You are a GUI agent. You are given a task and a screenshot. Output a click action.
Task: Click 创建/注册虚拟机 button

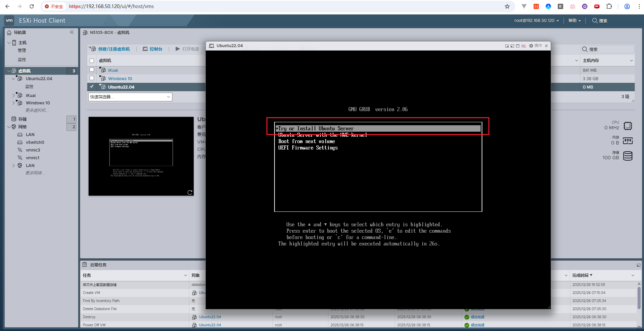click(109, 49)
